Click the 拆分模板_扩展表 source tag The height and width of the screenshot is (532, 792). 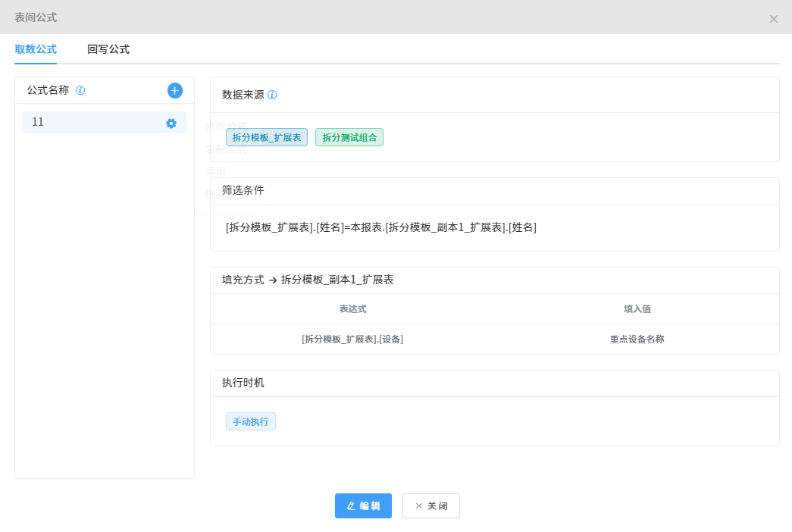pyautogui.click(x=267, y=137)
